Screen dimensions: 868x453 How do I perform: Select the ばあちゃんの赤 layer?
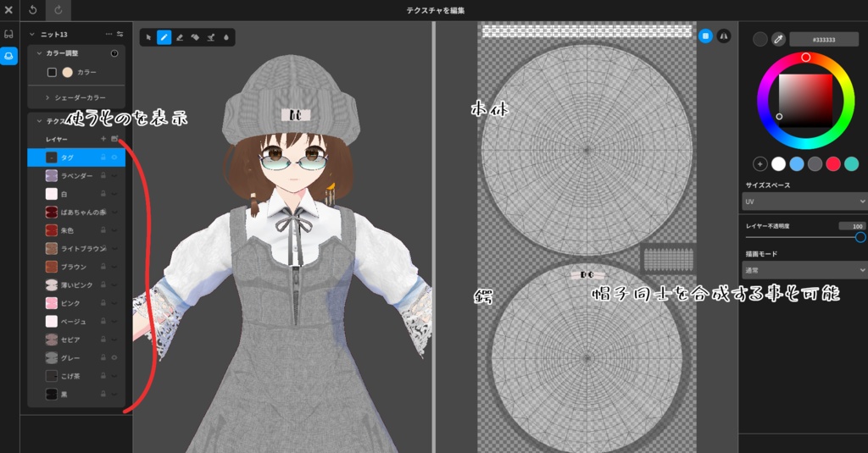pos(76,213)
